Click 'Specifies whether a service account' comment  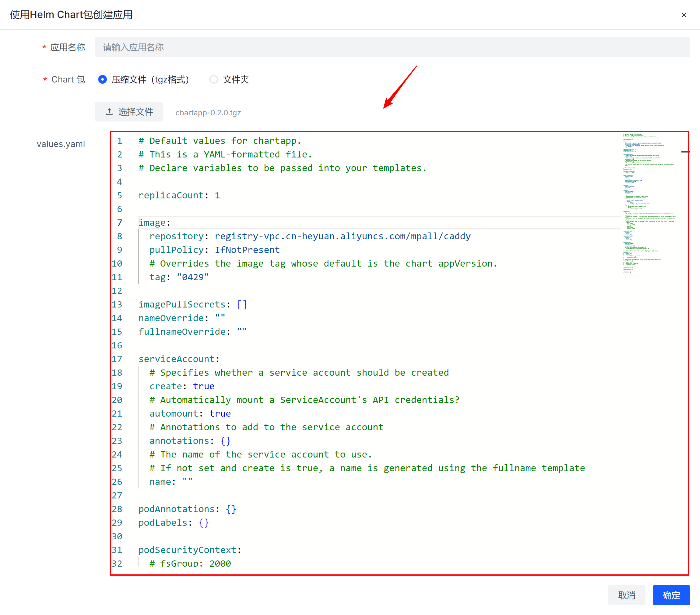pyautogui.click(x=299, y=373)
